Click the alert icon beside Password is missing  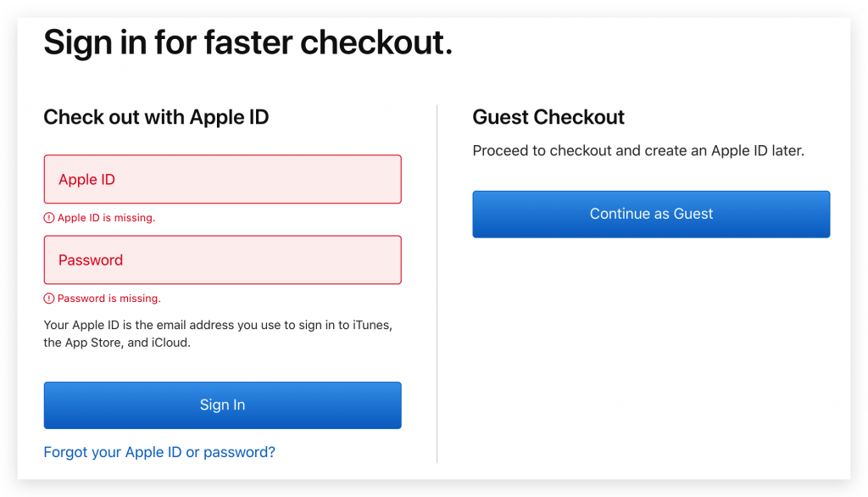[x=48, y=299]
